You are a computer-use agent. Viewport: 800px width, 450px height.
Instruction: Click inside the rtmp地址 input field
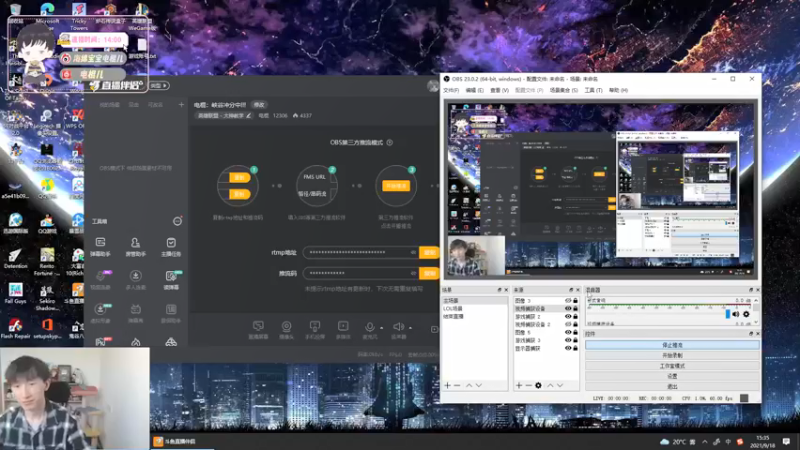click(360, 252)
